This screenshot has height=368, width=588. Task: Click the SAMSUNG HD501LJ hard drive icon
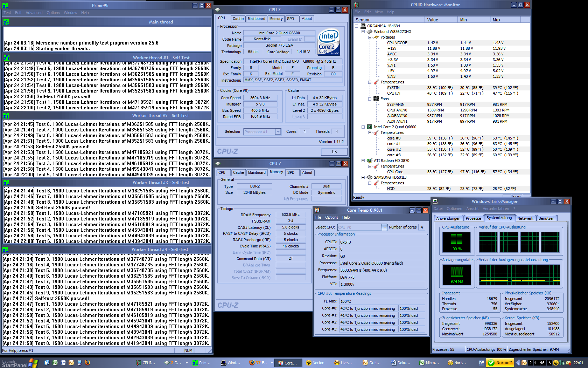[370, 177]
